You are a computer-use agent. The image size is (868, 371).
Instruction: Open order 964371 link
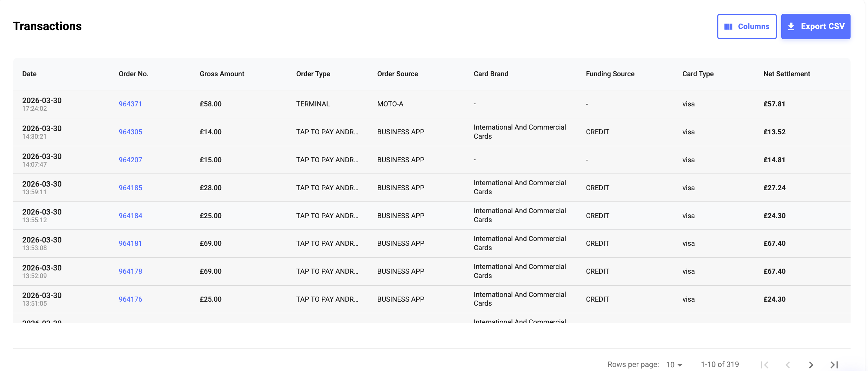130,104
